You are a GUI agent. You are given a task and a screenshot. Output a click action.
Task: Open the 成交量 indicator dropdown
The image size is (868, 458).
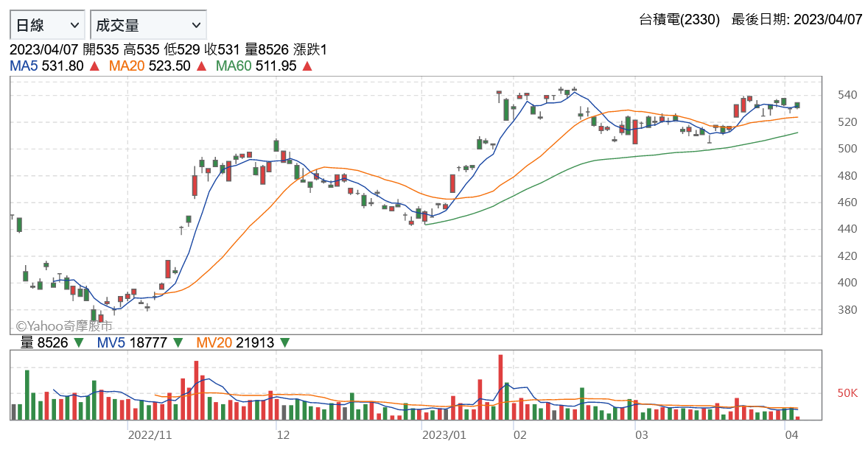pyautogui.click(x=148, y=25)
